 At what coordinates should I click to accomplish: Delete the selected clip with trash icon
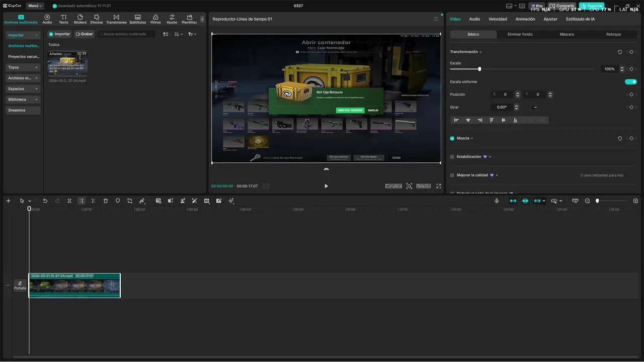coord(106,201)
